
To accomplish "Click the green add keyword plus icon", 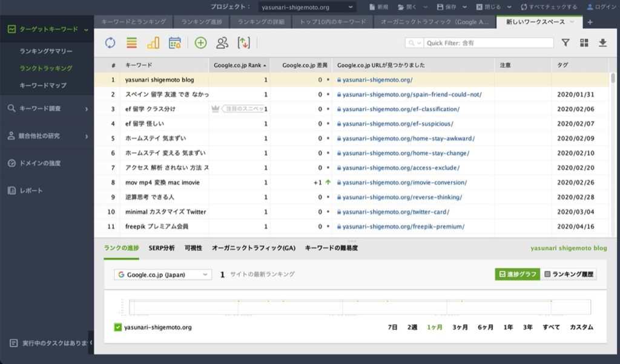I will coord(201,43).
